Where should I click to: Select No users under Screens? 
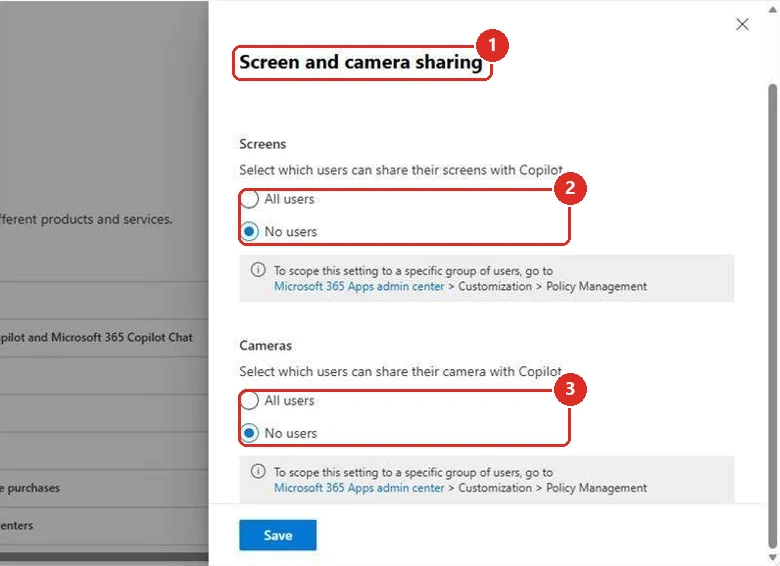click(x=249, y=231)
